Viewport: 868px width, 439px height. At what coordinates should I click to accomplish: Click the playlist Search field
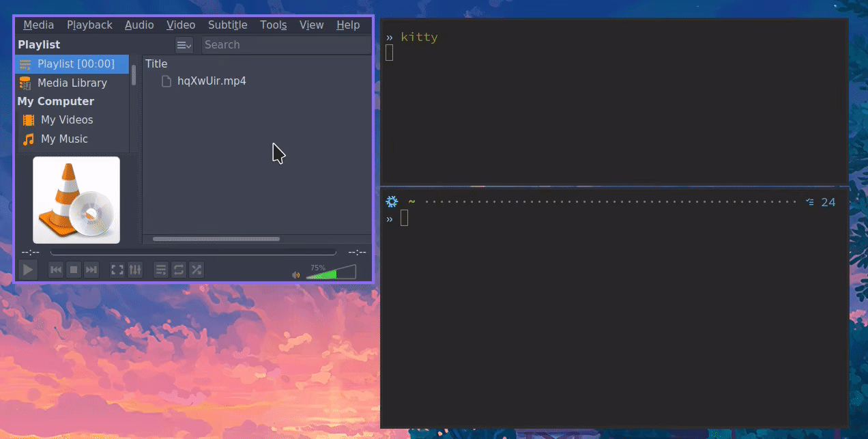(286, 45)
